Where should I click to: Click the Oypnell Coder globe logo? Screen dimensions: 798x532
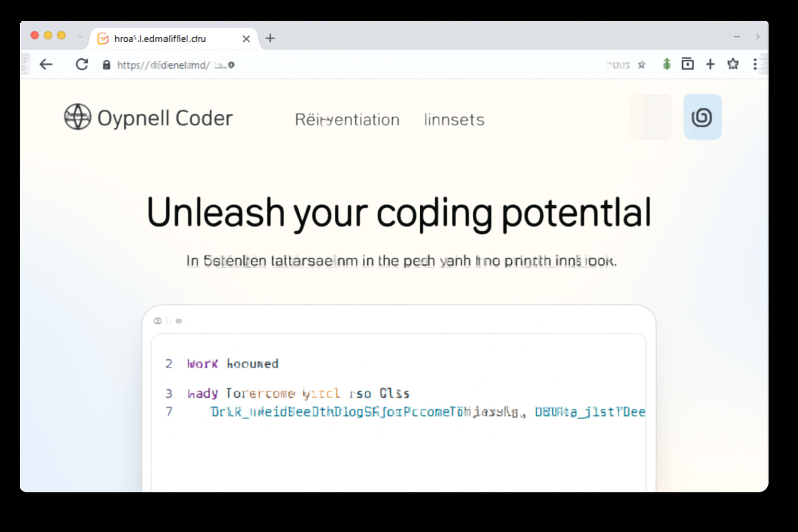tap(77, 117)
